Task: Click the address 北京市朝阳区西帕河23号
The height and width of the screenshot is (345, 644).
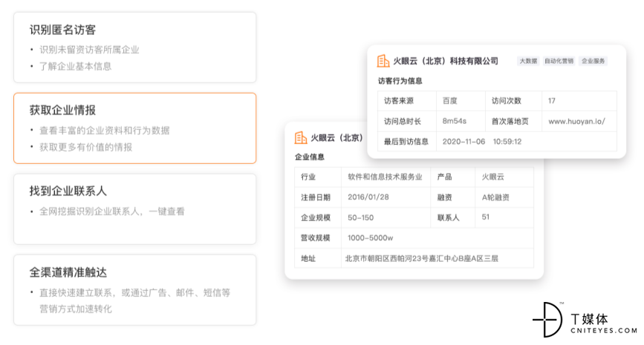Action: click(x=387, y=258)
